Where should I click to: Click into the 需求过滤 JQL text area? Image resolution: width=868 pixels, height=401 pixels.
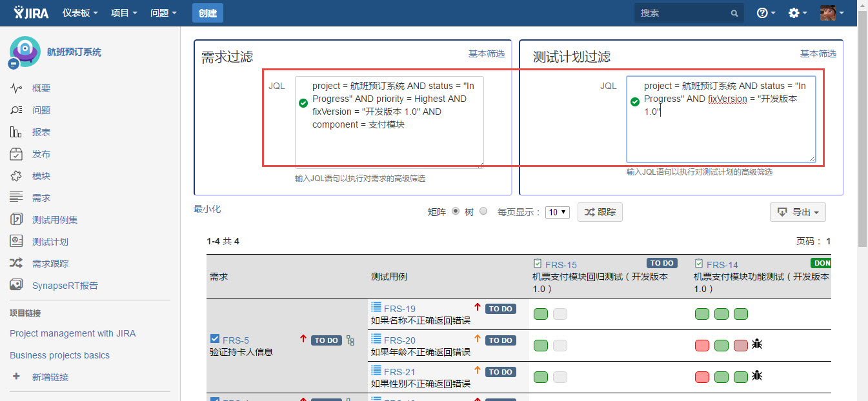pyautogui.click(x=389, y=122)
